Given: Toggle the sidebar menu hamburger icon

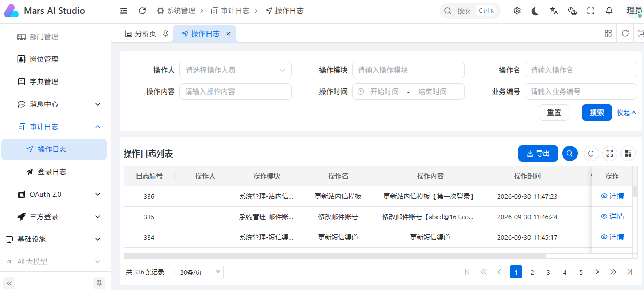Looking at the screenshot, I should [x=124, y=11].
